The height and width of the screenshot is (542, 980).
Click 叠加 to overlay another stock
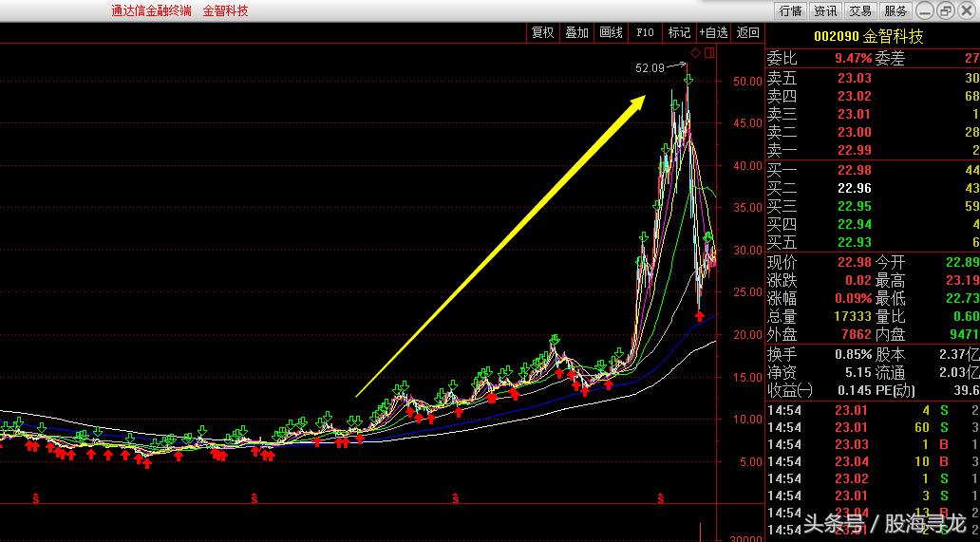coord(576,33)
